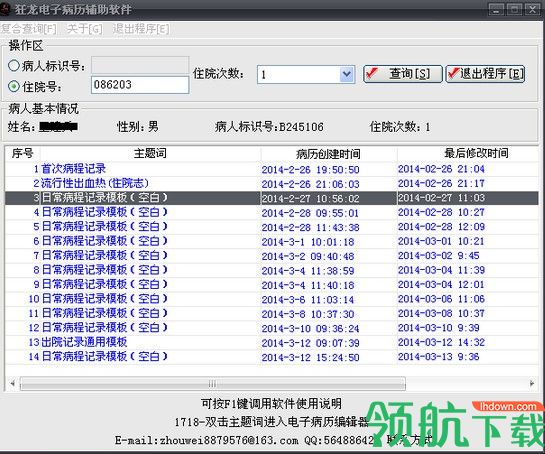545x454 pixels.
Task: Click 病人标识号:B245106 text
Action: [269, 127]
